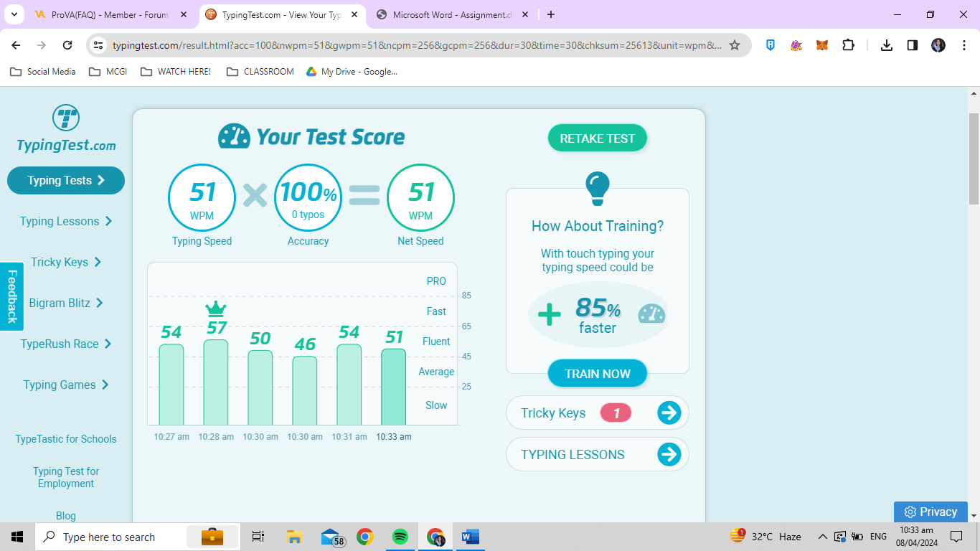Open File Explorer from the taskbar
This screenshot has width=980, height=551.
coord(294,537)
